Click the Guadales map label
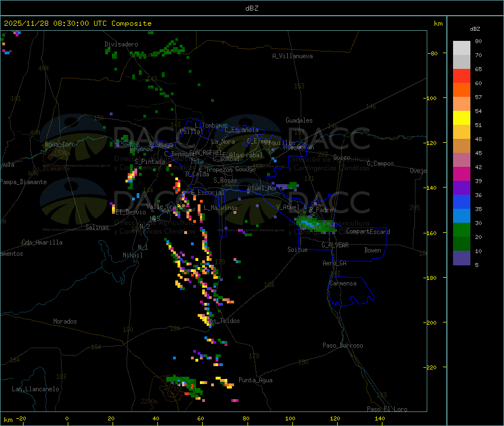Screen dimensions: 504x426 pos(299,120)
